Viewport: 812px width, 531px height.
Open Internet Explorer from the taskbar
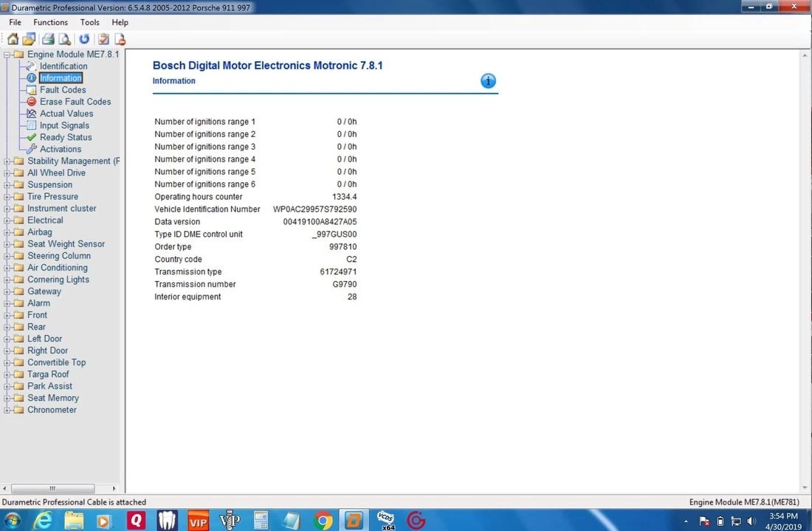43,520
